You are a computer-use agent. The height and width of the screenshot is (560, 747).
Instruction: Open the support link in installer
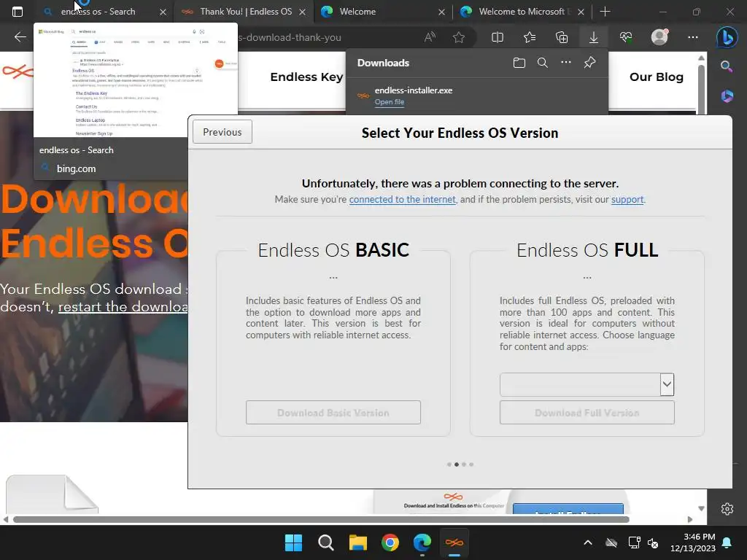click(627, 199)
